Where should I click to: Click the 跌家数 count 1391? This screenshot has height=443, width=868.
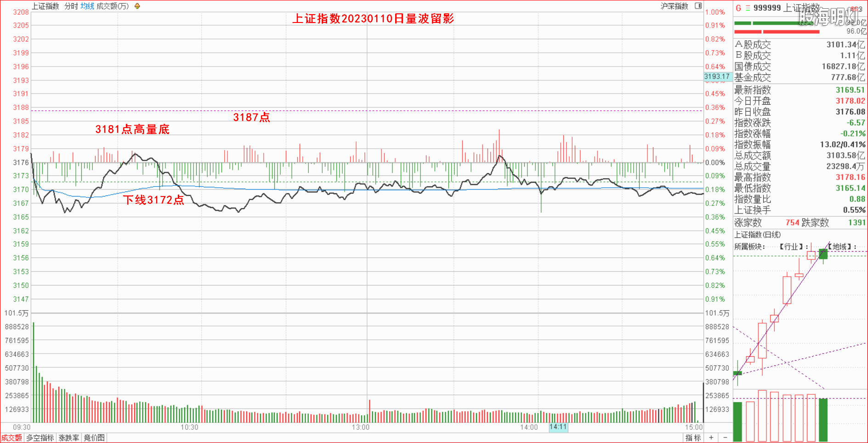tap(857, 223)
